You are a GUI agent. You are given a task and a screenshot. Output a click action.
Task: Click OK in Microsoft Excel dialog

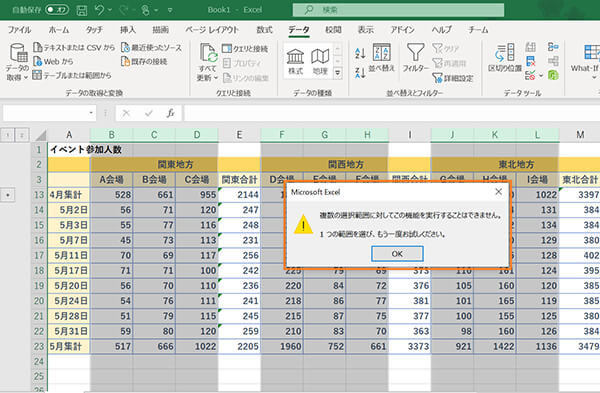pos(397,254)
